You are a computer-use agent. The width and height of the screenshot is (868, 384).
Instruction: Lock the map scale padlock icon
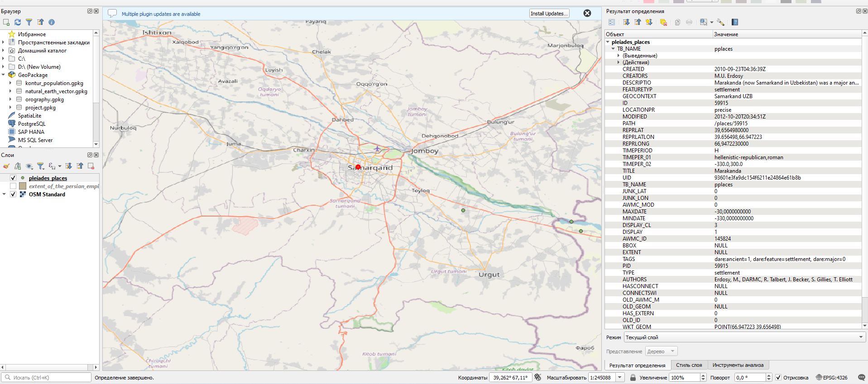click(x=633, y=377)
